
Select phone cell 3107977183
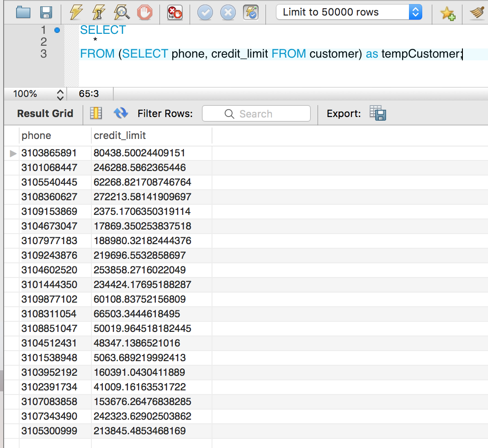pyautogui.click(x=55, y=241)
